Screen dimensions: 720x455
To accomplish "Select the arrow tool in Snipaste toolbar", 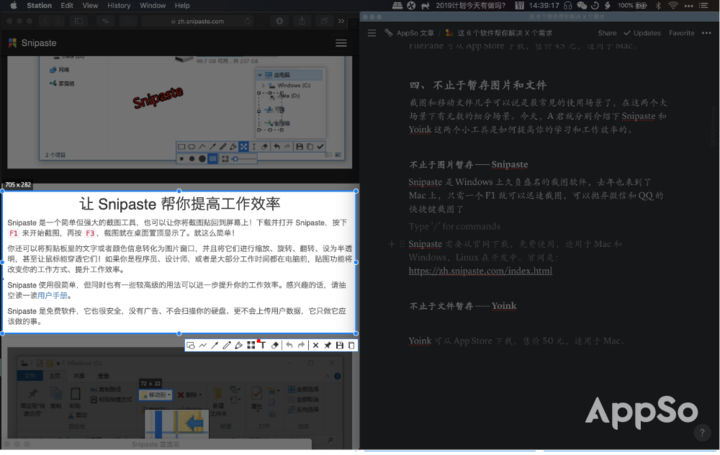I will click(x=214, y=345).
